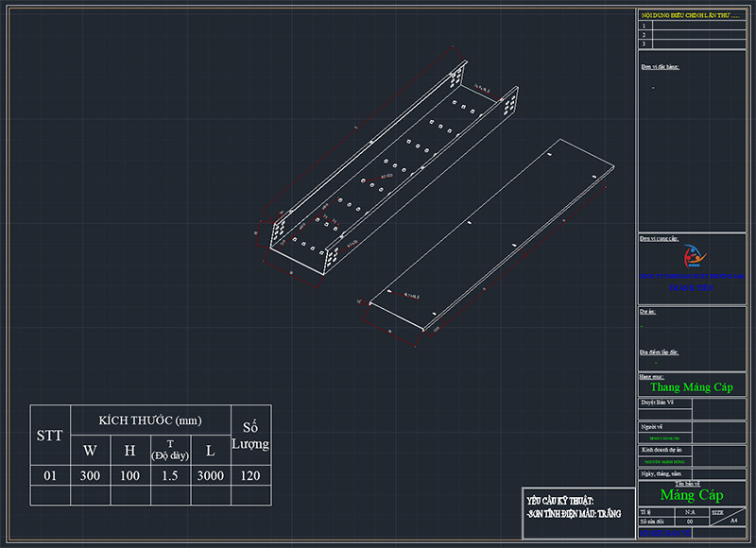Click the length value 3000 cell
This screenshot has width=756, height=548.
pyautogui.click(x=210, y=475)
